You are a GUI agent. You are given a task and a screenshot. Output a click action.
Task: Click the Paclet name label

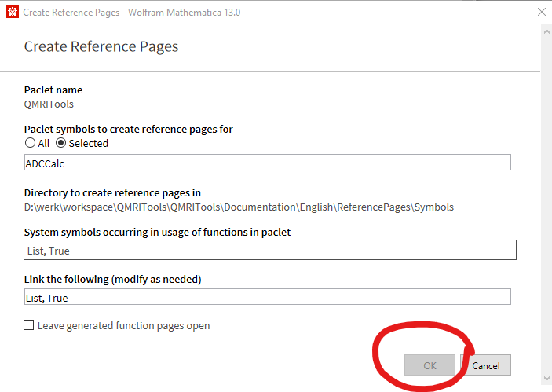(x=53, y=90)
